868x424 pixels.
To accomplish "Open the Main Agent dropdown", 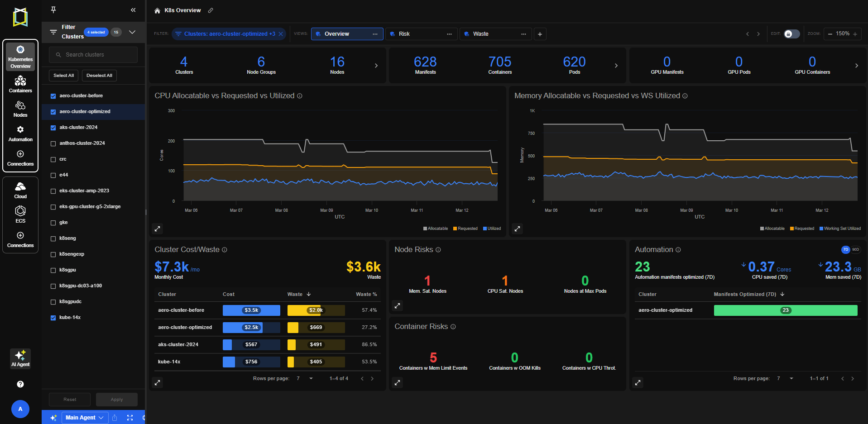I will tap(85, 418).
